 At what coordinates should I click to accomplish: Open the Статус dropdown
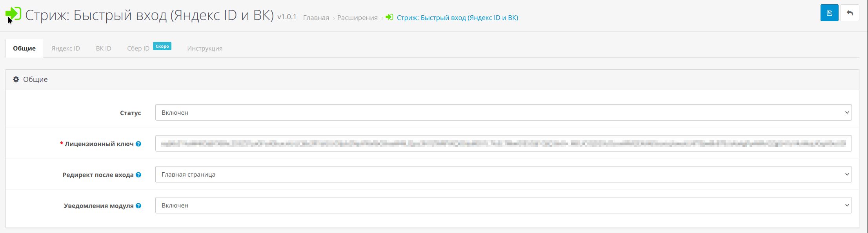pyautogui.click(x=503, y=112)
